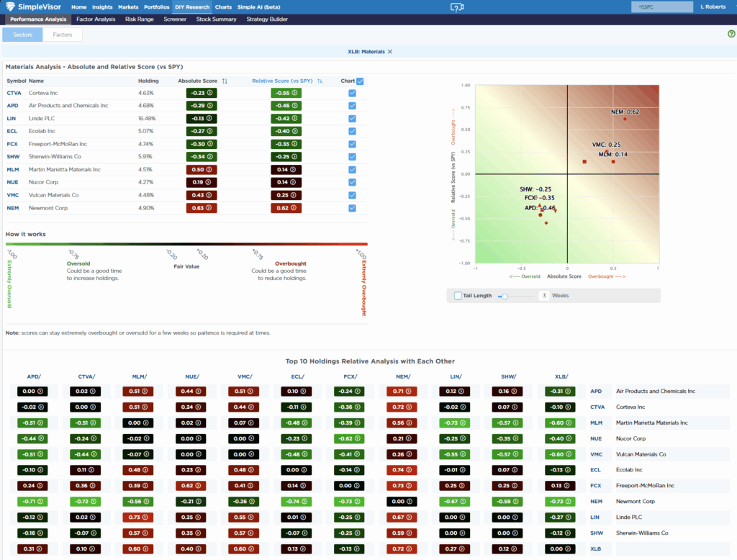This screenshot has width=737, height=560.
Task: Enable the Tail Length checkbox
Action: 458,295
